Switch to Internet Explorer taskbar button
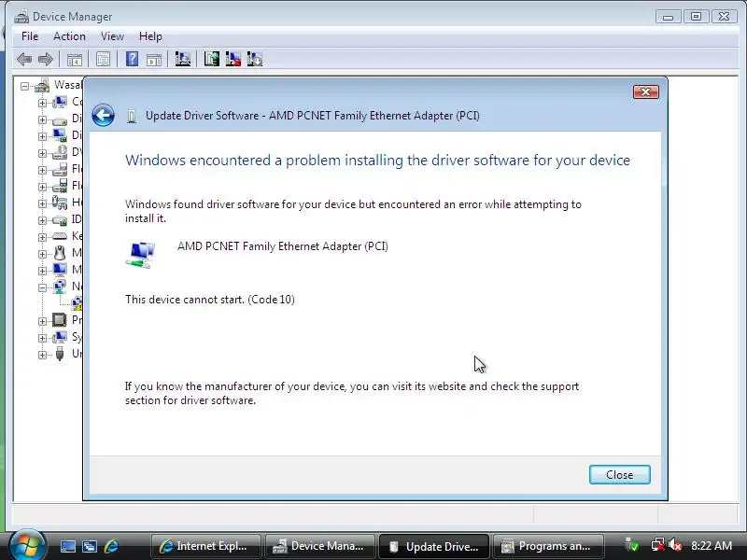Viewport: 747px width, 560px height. tap(205, 546)
